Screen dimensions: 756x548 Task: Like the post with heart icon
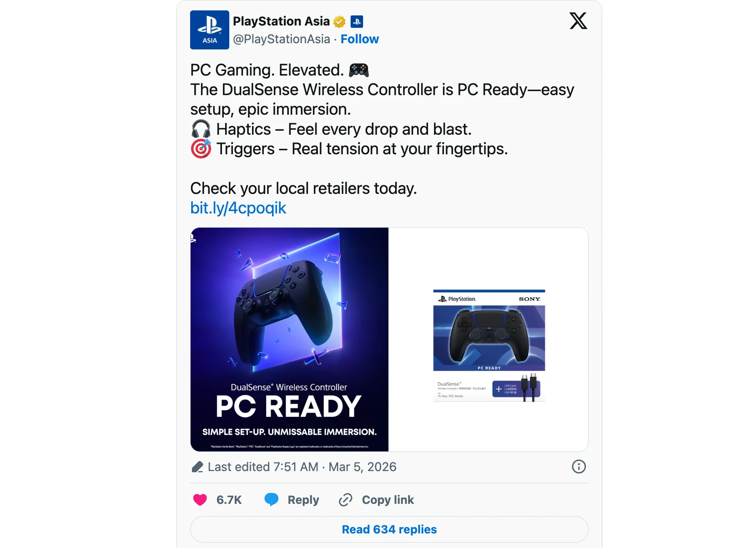coord(200,500)
